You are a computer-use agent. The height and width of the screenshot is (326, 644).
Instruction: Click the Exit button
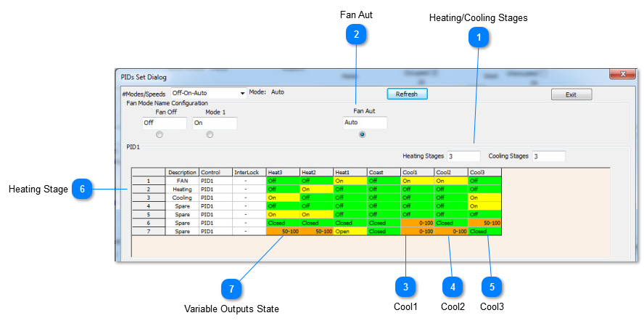coord(571,94)
